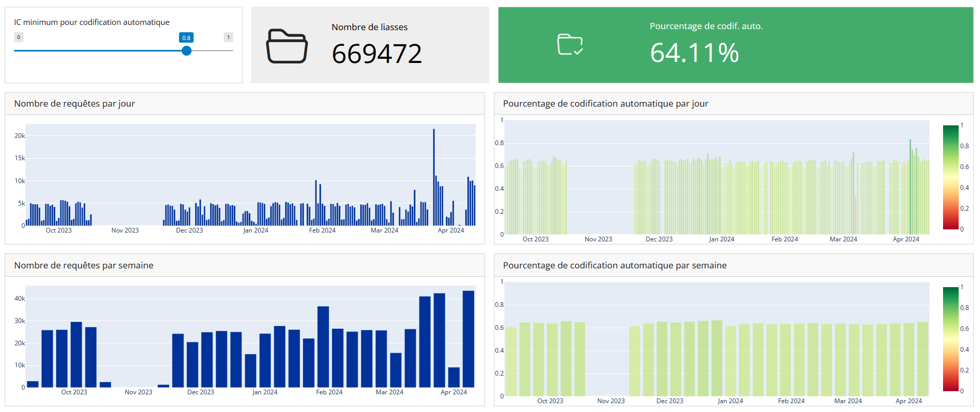Click the tallest spike bar in the daily requests chart

434,177
